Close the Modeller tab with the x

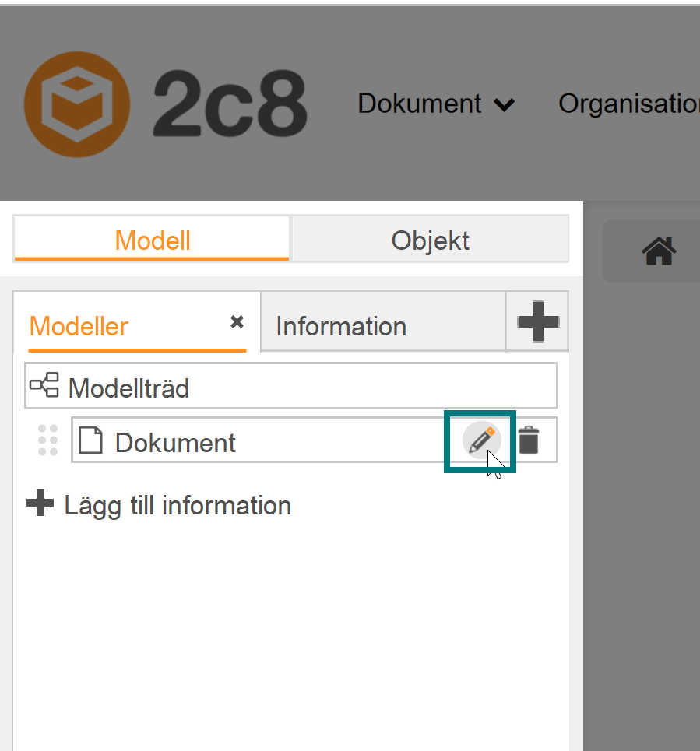coord(237,321)
